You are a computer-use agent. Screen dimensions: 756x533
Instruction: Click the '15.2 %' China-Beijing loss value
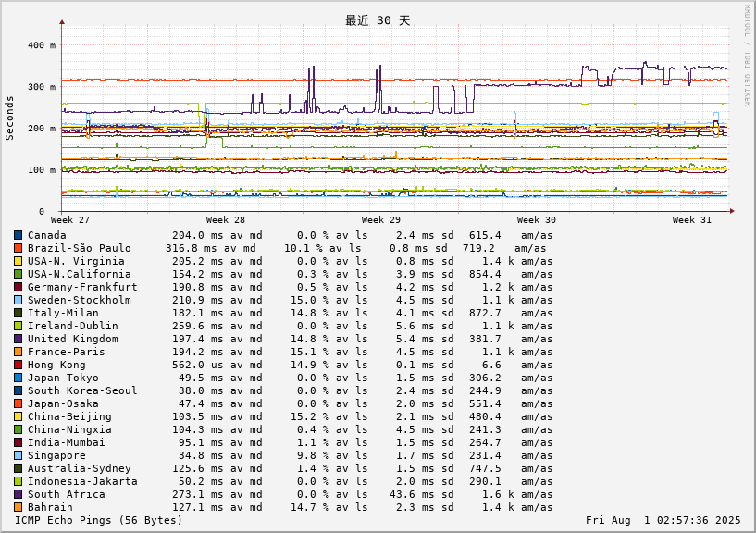(310, 416)
